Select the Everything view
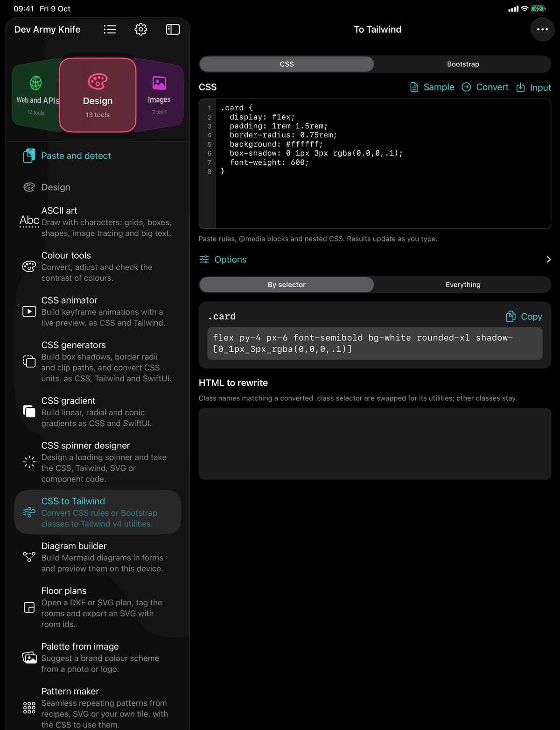Viewport: 560px width, 730px height. 463,284
